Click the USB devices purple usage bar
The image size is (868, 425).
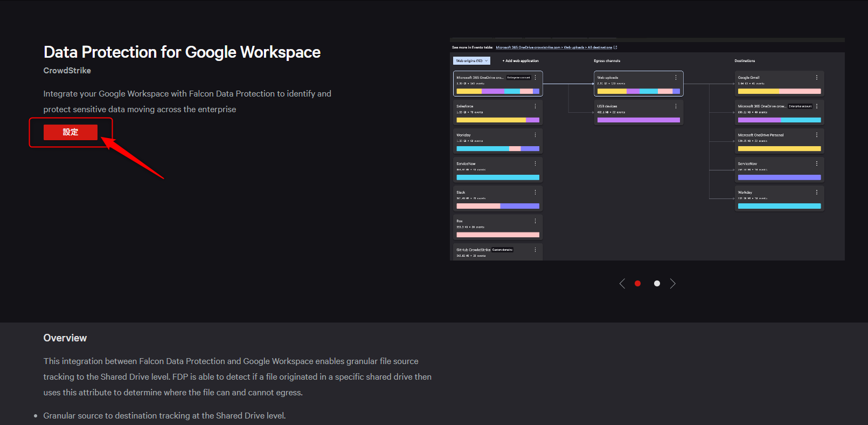(638, 120)
